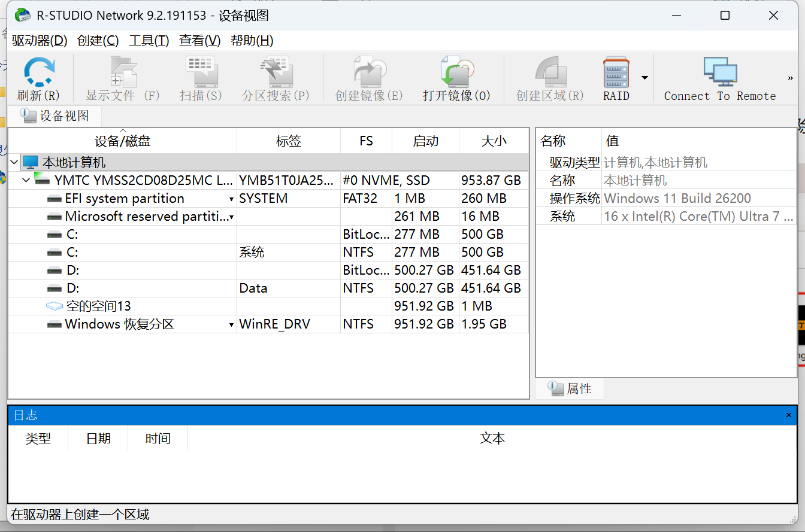
Task: Click the 值 header in the properties panel
Action: coord(699,141)
